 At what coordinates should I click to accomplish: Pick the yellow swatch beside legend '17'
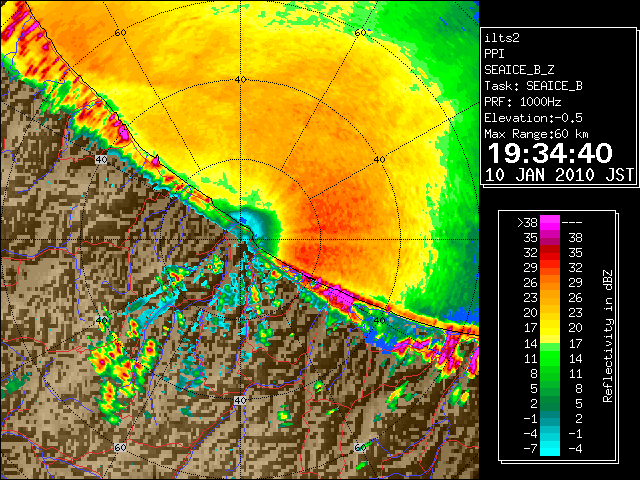point(550,328)
